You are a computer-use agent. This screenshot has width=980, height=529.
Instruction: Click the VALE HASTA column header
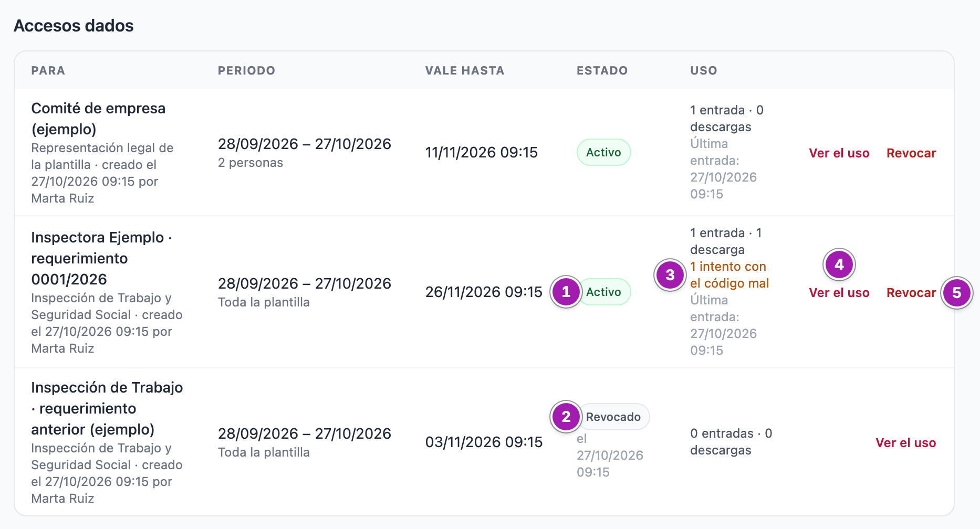465,70
